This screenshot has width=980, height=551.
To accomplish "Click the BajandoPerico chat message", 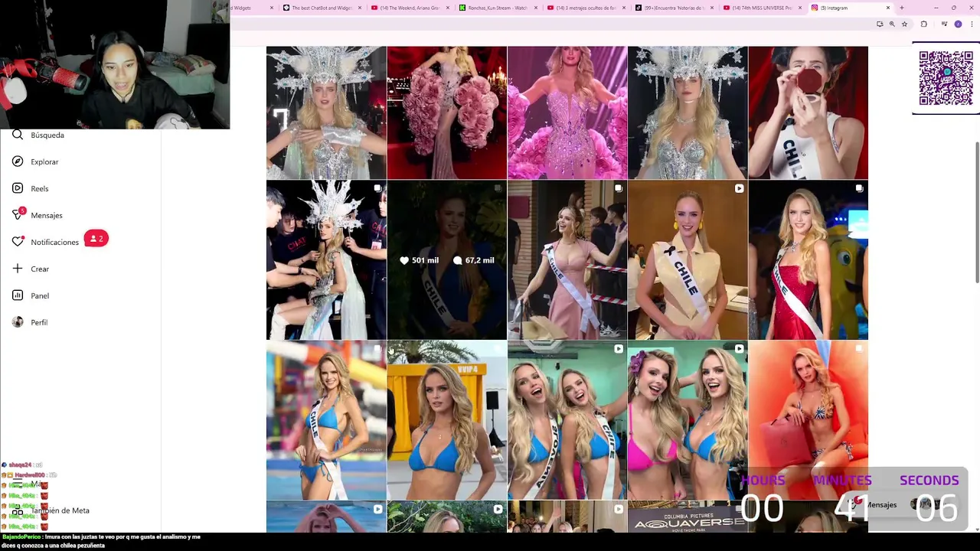I will point(101,541).
